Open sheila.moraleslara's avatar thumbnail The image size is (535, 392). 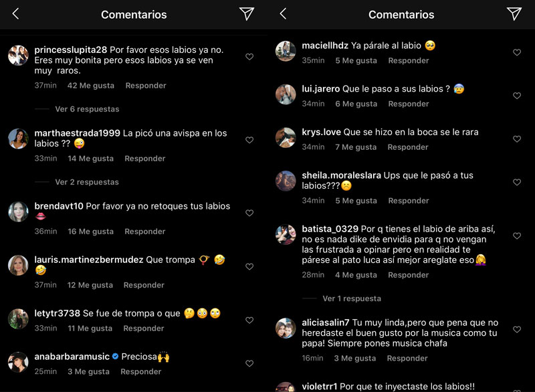[x=286, y=181]
